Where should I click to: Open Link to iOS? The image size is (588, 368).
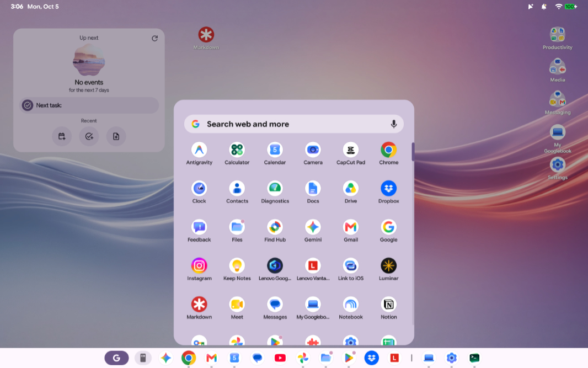tap(351, 265)
